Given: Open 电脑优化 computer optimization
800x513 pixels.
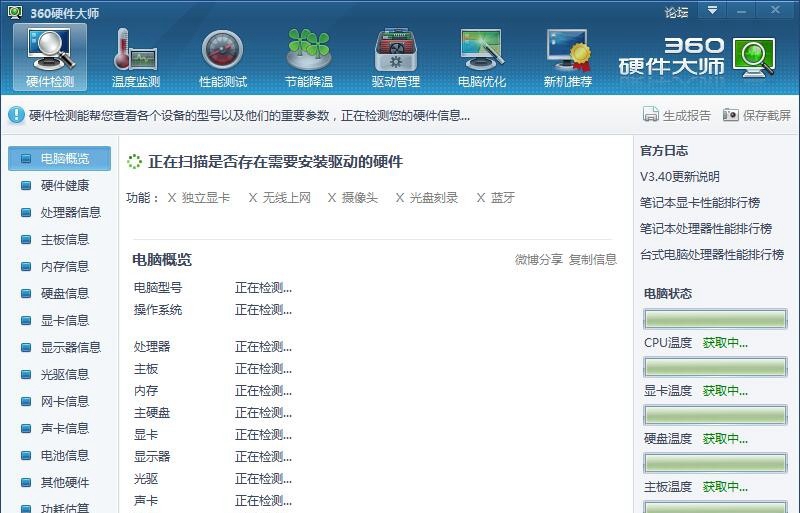Looking at the screenshot, I should click(482, 57).
